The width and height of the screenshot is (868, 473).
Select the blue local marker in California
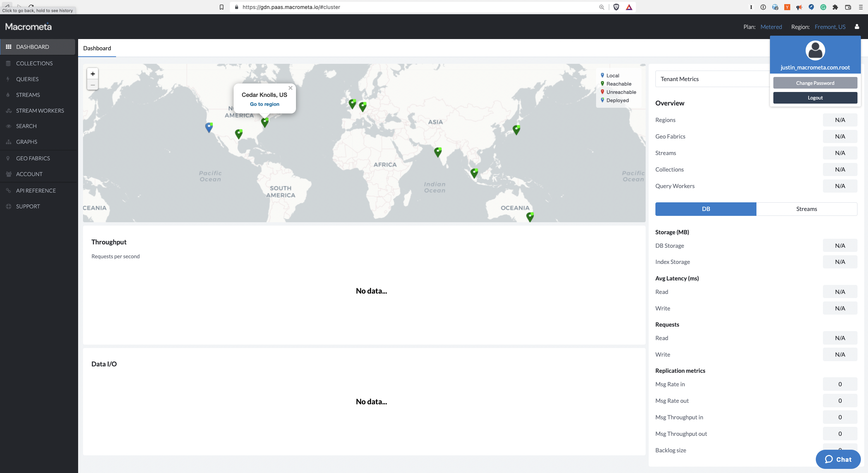coord(209,128)
